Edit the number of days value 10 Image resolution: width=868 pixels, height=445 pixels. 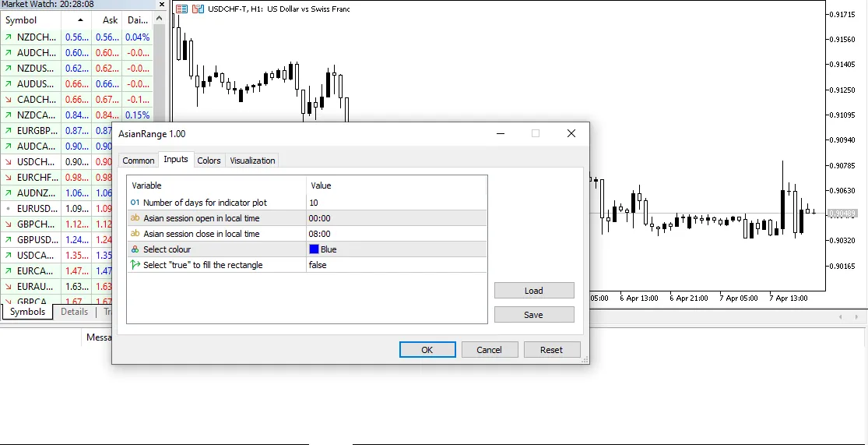click(x=395, y=203)
